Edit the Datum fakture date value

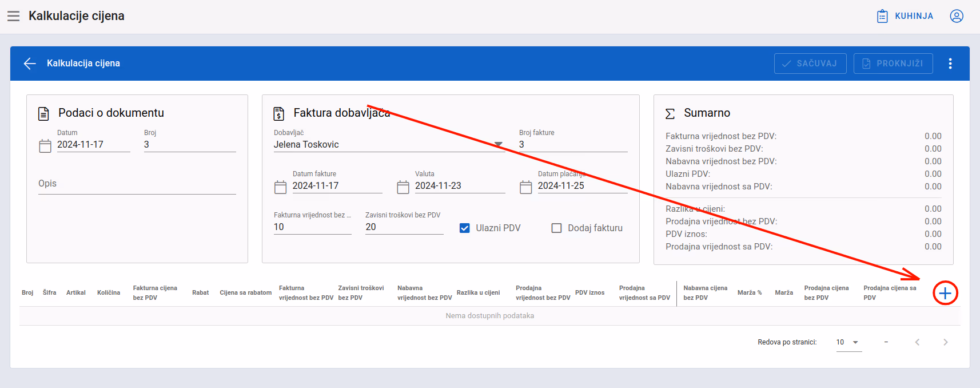pyautogui.click(x=337, y=186)
